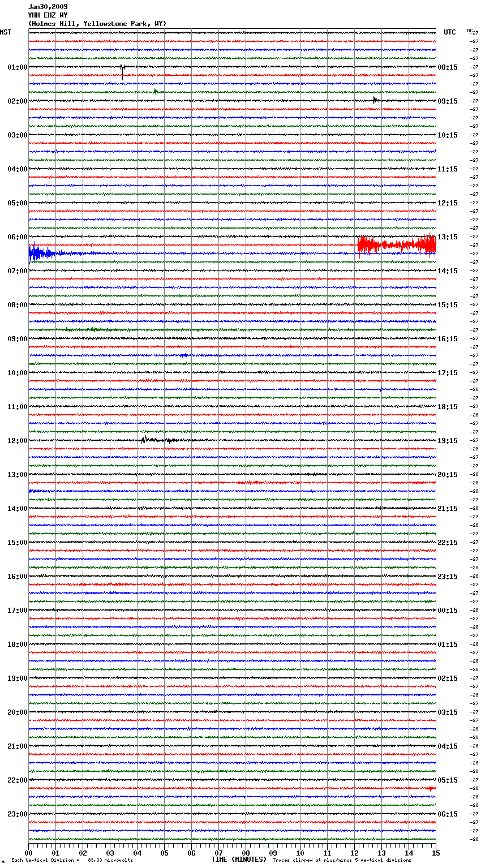Image resolution: width=481 pixels, height=868 pixels.
Task: Select the 12:00 MST time label
Action: pos(18,441)
